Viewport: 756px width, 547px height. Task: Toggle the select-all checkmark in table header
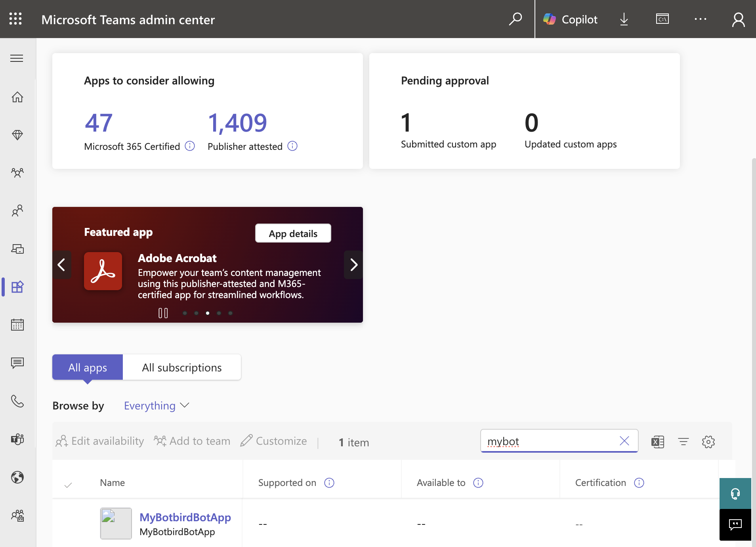[68, 484]
